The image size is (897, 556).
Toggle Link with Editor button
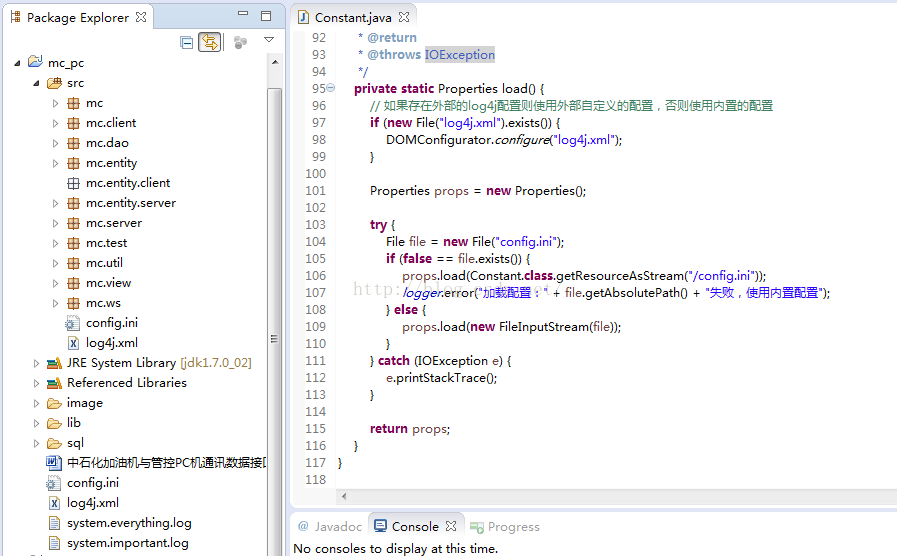pyautogui.click(x=210, y=42)
